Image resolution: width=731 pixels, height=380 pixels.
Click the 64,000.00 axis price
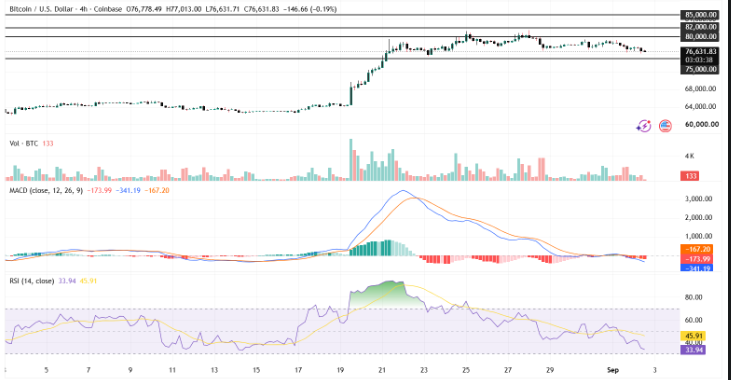pyautogui.click(x=700, y=106)
